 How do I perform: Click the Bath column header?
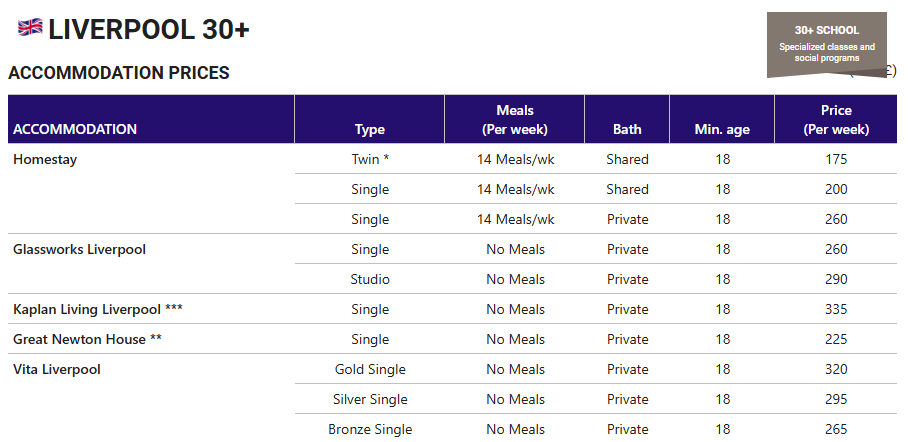(627, 129)
